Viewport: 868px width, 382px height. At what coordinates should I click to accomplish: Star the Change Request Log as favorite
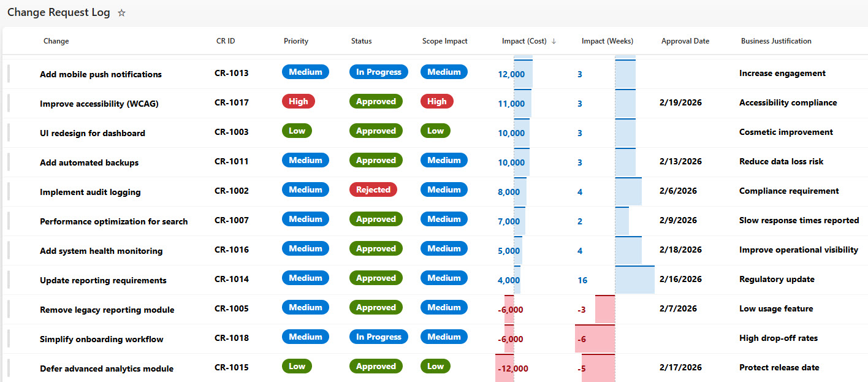pos(121,13)
